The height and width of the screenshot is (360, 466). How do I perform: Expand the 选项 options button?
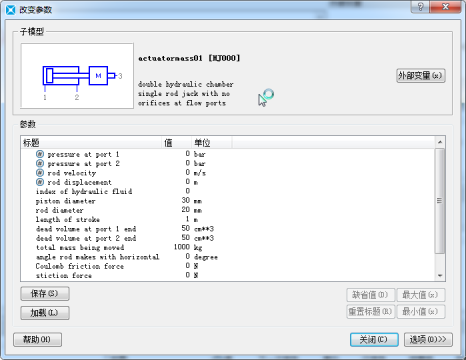(x=428, y=340)
